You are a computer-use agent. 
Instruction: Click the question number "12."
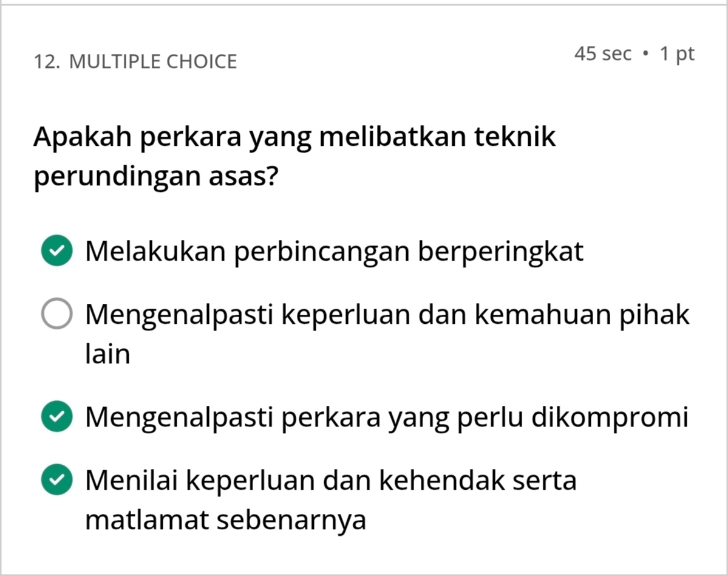click(47, 61)
